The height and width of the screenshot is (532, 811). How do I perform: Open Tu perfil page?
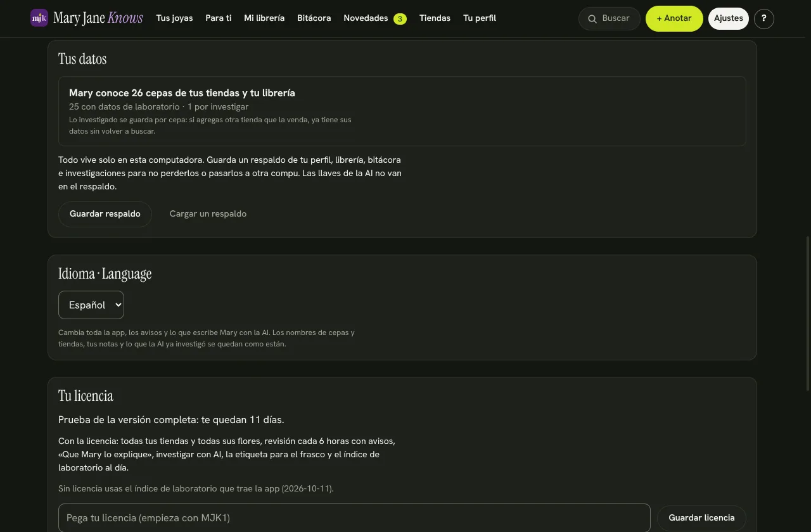pos(480,18)
